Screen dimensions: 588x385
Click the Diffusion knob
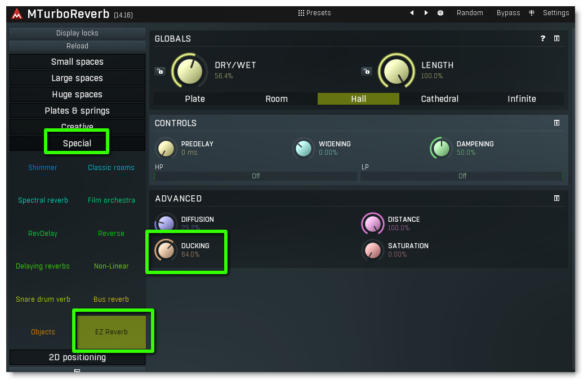point(166,223)
